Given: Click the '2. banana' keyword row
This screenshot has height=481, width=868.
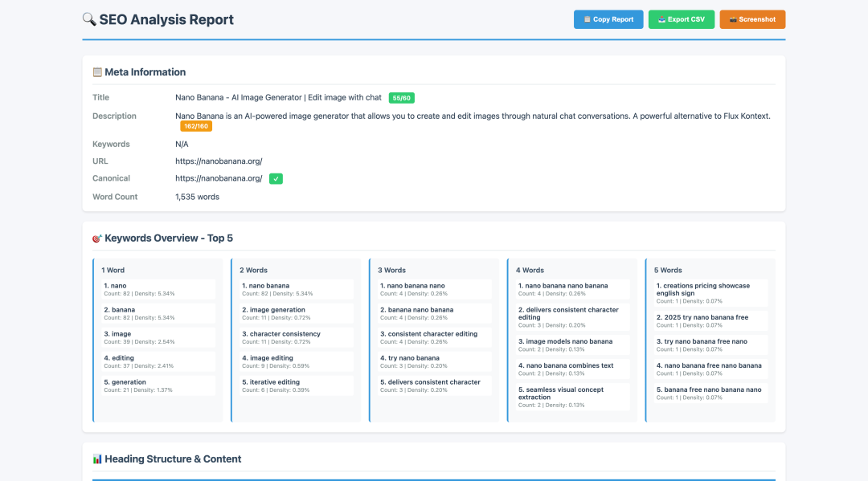Looking at the screenshot, I should (x=158, y=313).
